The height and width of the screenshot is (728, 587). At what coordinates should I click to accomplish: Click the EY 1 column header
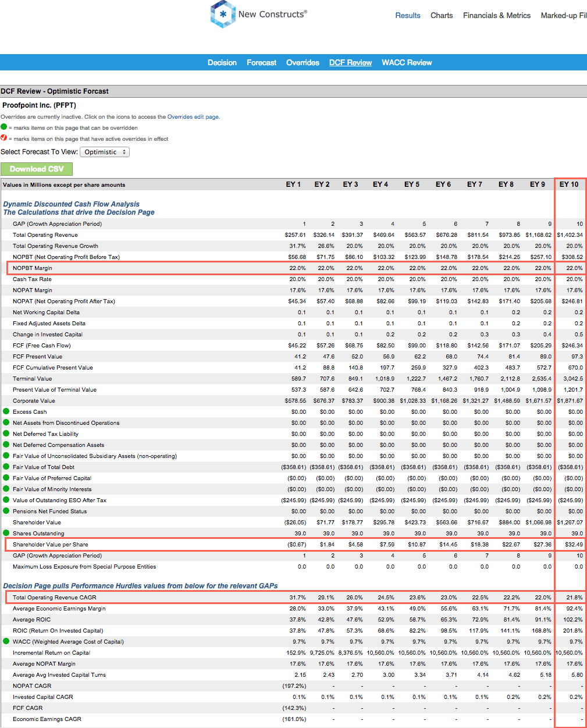293,184
